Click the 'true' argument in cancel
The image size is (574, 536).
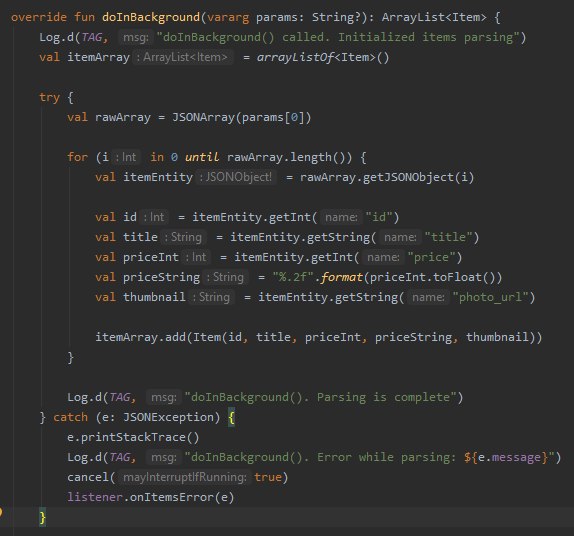point(268,477)
